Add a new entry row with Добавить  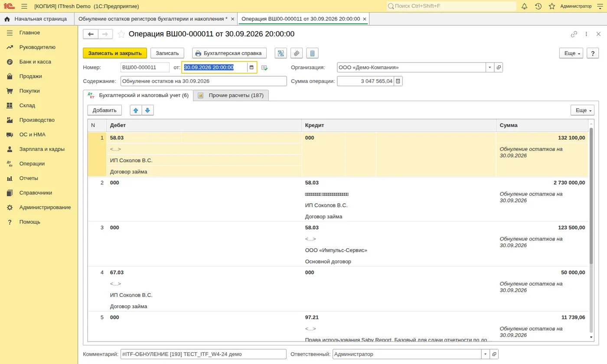click(x=104, y=110)
